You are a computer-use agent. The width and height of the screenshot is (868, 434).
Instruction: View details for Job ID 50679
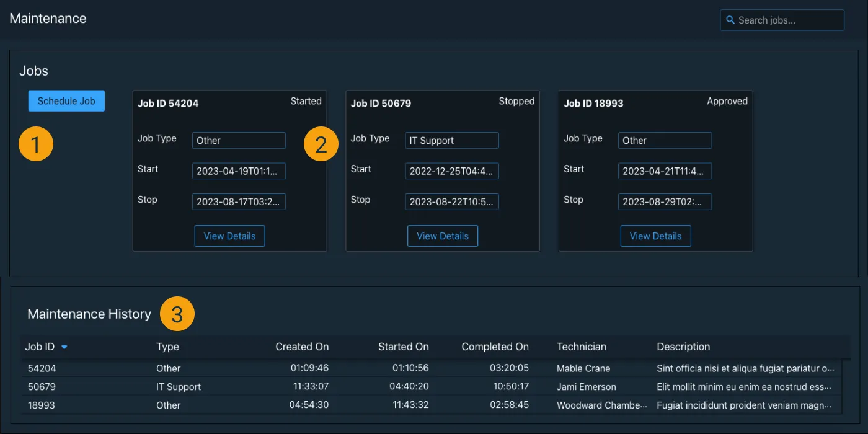443,236
